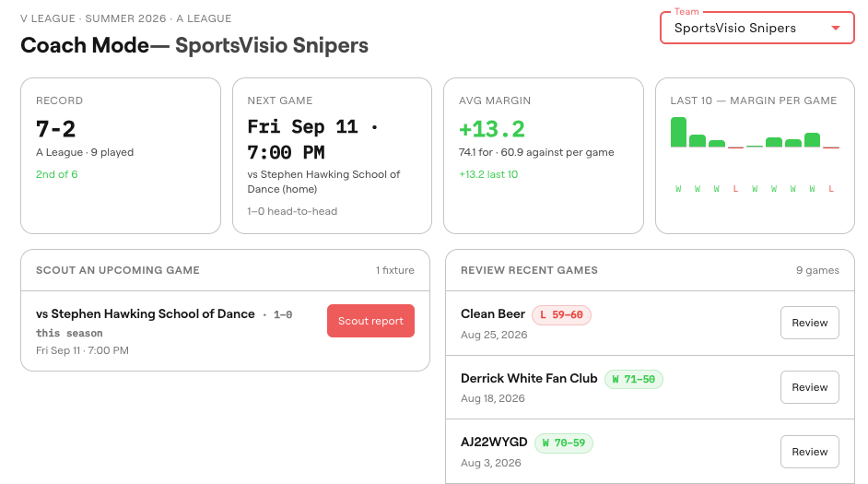Open the Team dropdown arrow
The image size is (868, 484).
[836, 28]
